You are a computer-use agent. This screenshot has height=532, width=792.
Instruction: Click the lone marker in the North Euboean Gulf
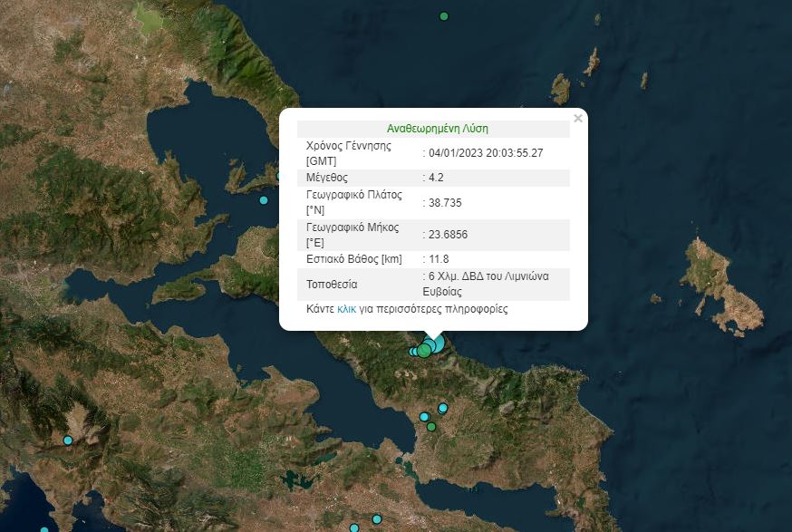(263, 201)
